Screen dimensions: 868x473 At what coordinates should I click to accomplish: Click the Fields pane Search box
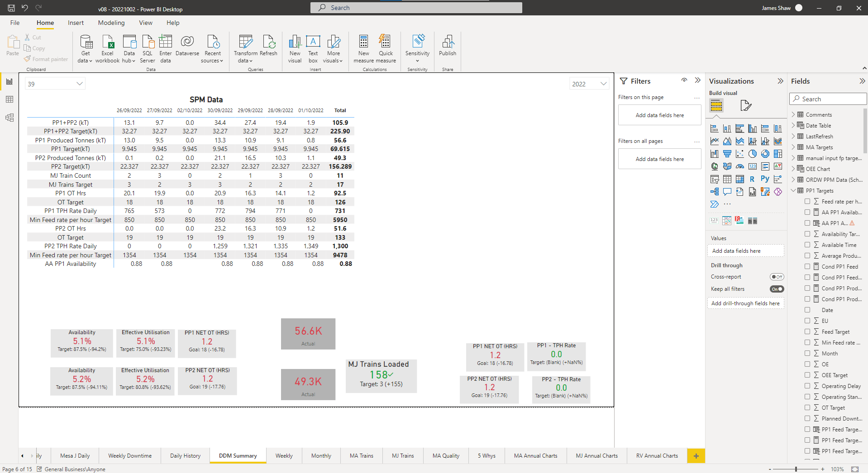(828, 99)
